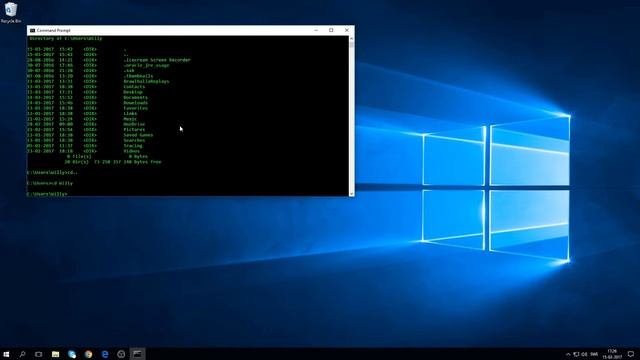Open taskbar search magnifier
640x360 pixels.
(x=22, y=354)
